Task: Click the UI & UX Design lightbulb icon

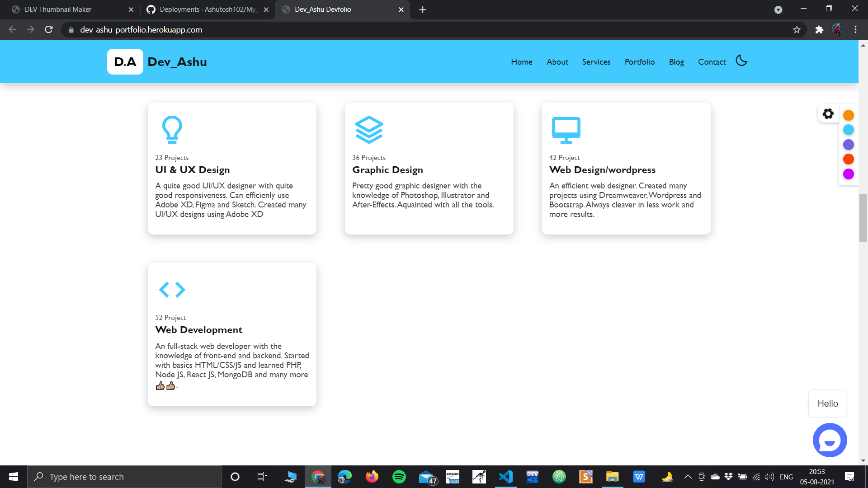Action: [172, 130]
